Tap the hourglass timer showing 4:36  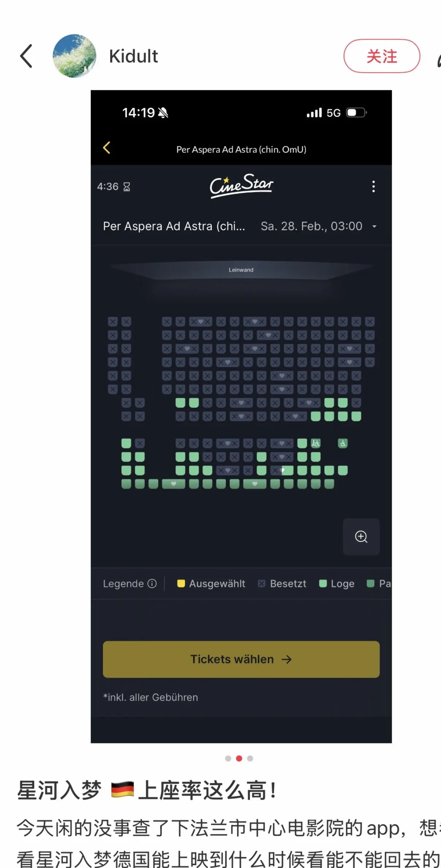(x=114, y=187)
